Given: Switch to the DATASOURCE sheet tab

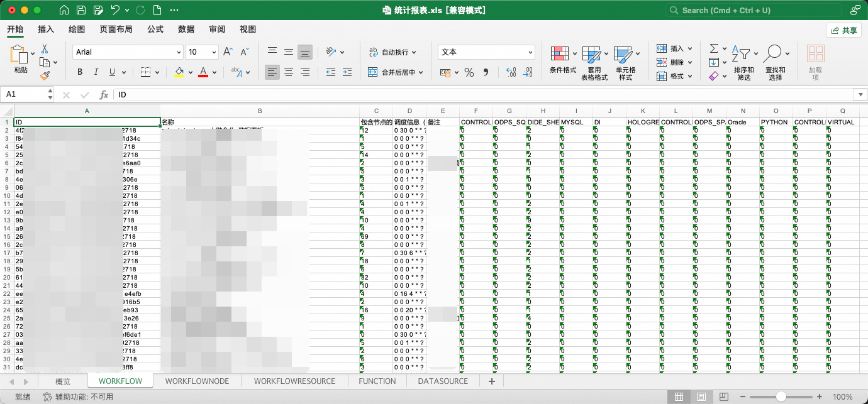Looking at the screenshot, I should (443, 381).
